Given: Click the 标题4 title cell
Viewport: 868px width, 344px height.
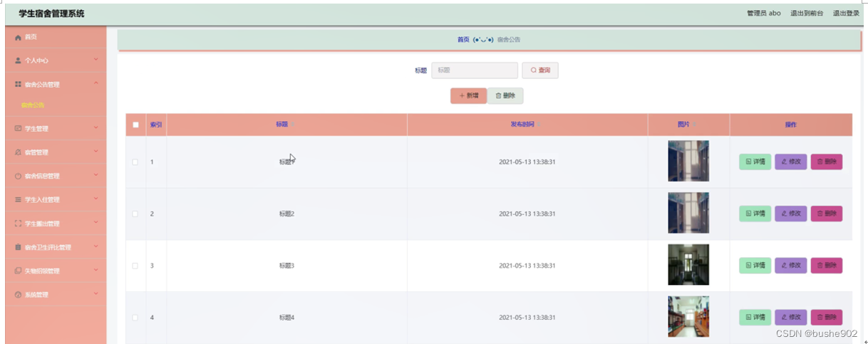Looking at the screenshot, I should click(x=286, y=317).
